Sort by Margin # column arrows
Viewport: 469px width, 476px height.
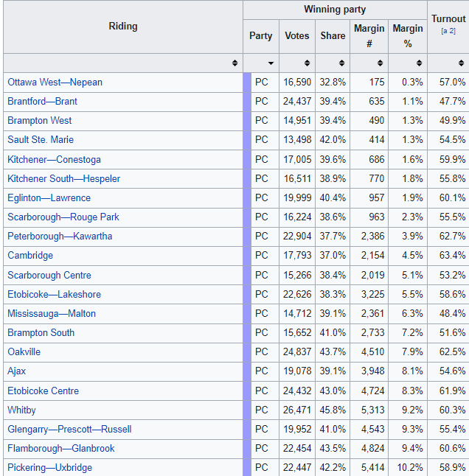[380, 63]
